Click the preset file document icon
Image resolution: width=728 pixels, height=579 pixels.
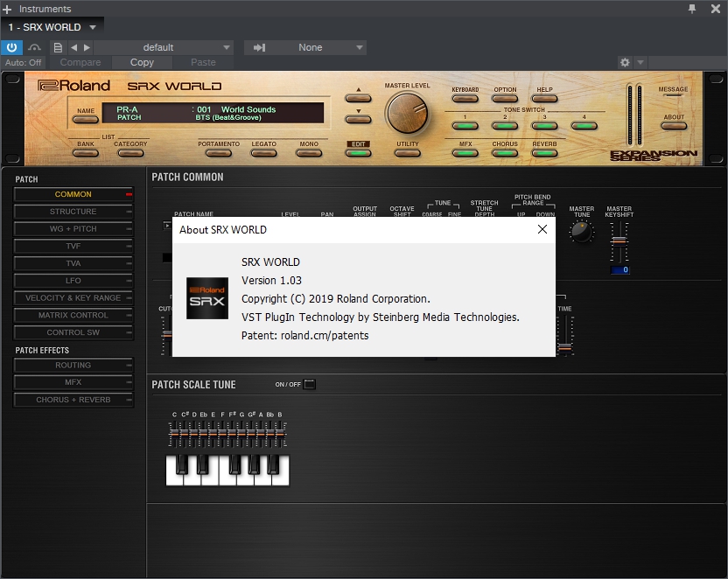tap(58, 47)
